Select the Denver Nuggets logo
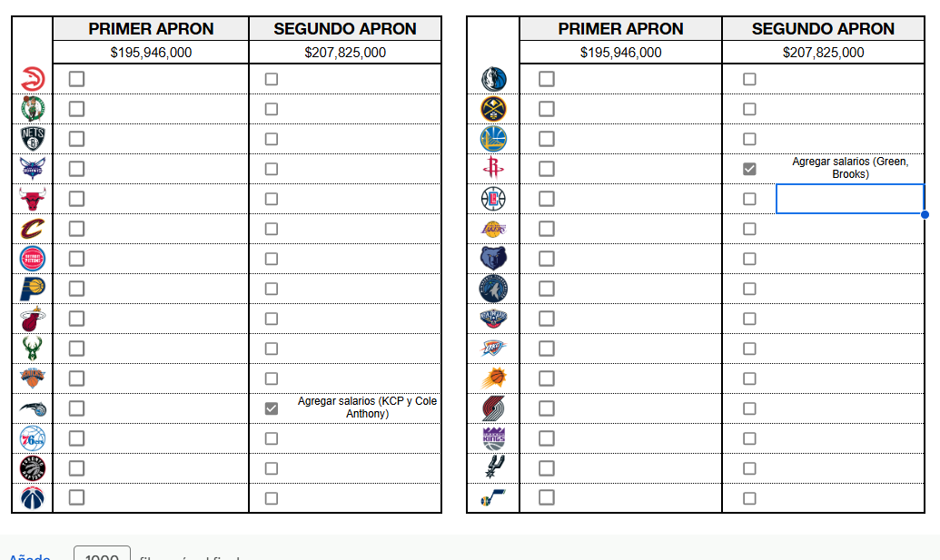The image size is (940, 560). point(493,109)
